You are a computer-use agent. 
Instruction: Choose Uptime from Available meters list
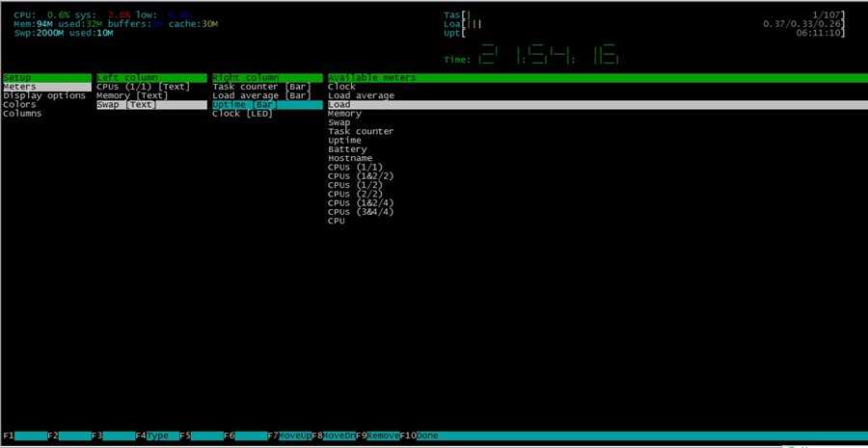coord(344,141)
